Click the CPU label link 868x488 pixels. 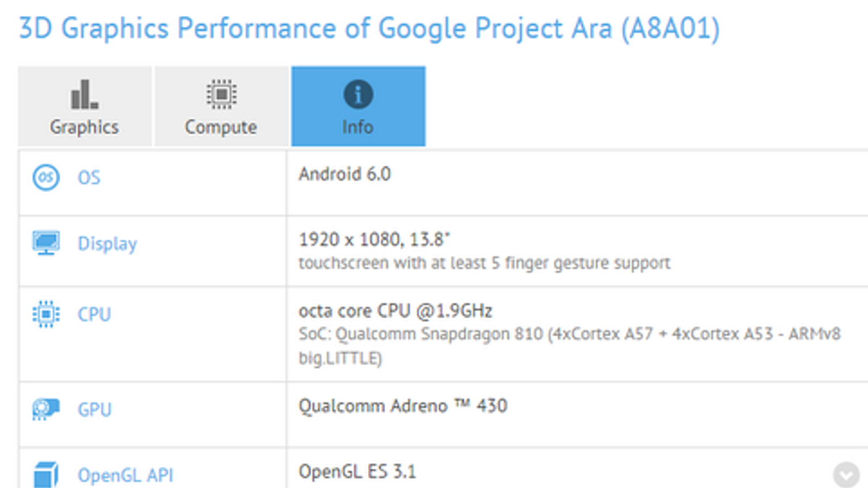click(x=94, y=314)
